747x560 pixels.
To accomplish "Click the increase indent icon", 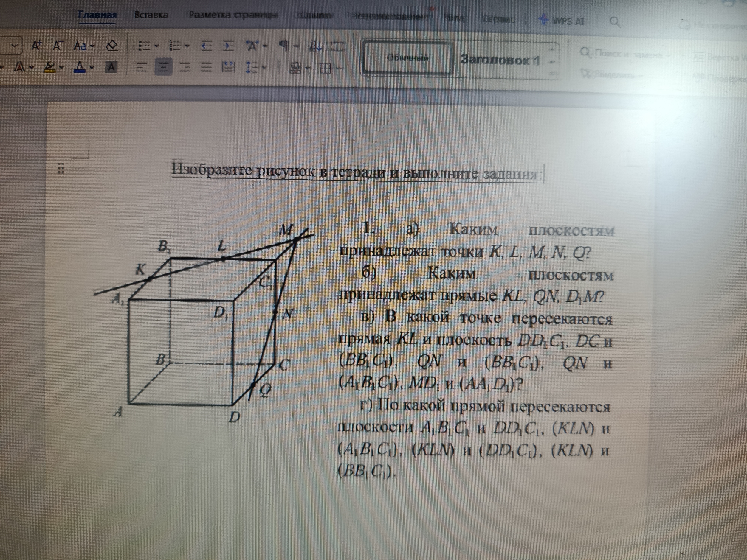I will [x=229, y=46].
